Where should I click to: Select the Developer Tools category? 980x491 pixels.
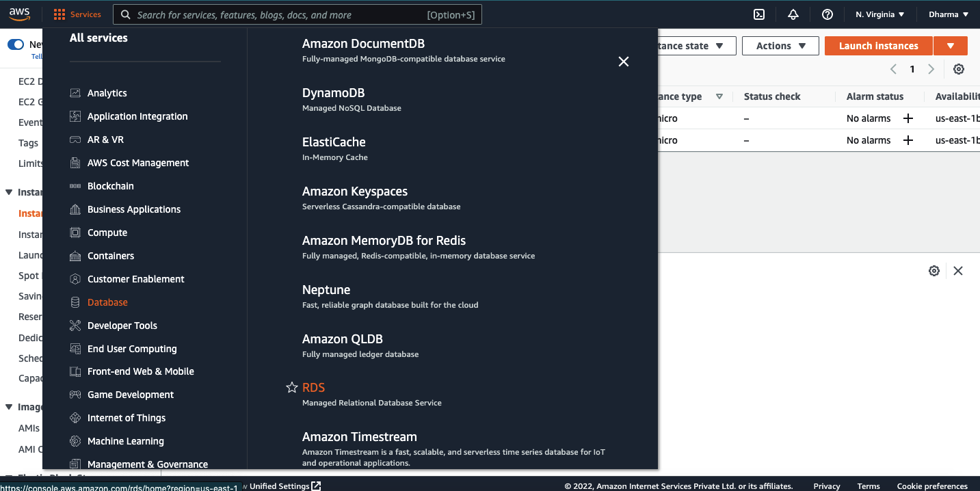(122, 326)
